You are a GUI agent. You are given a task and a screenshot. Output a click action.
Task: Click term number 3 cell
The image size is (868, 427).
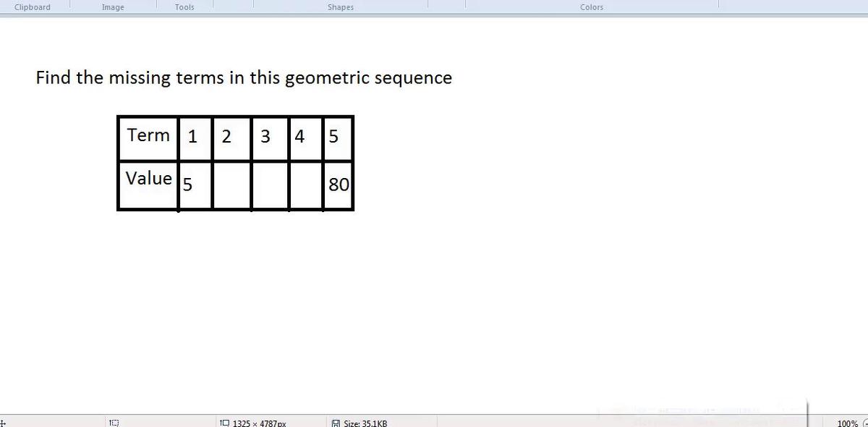[270, 138]
